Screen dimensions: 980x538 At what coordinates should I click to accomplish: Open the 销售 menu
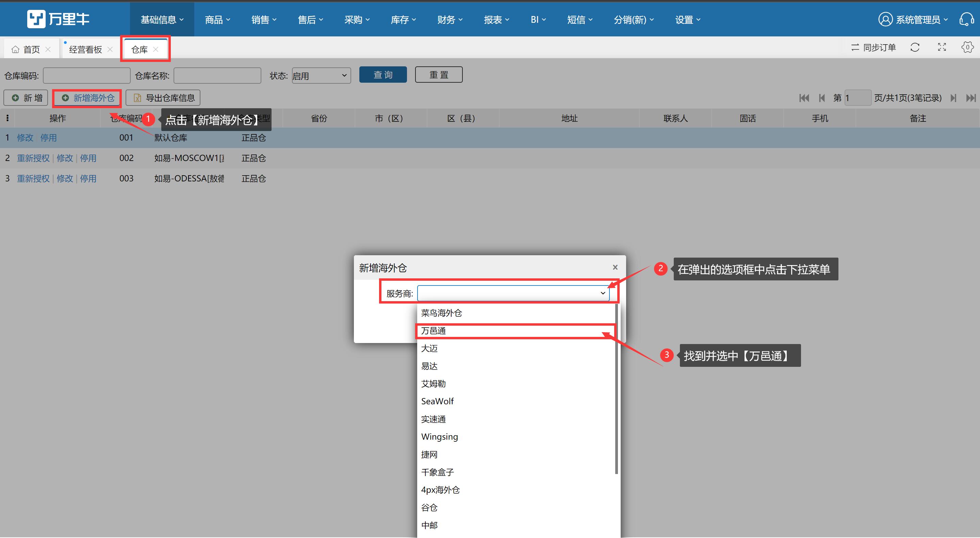coord(264,20)
